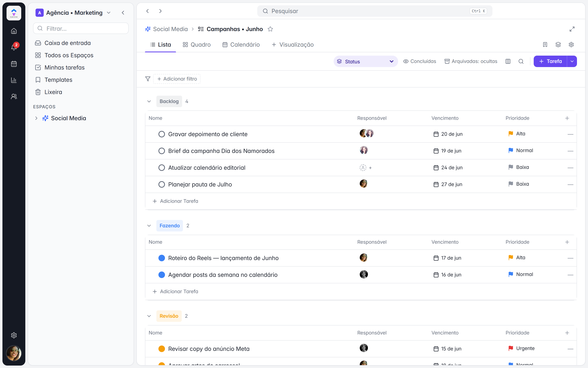The width and height of the screenshot is (588, 368).
Task: Add a column in the Backlog table header
Action: click(x=567, y=118)
